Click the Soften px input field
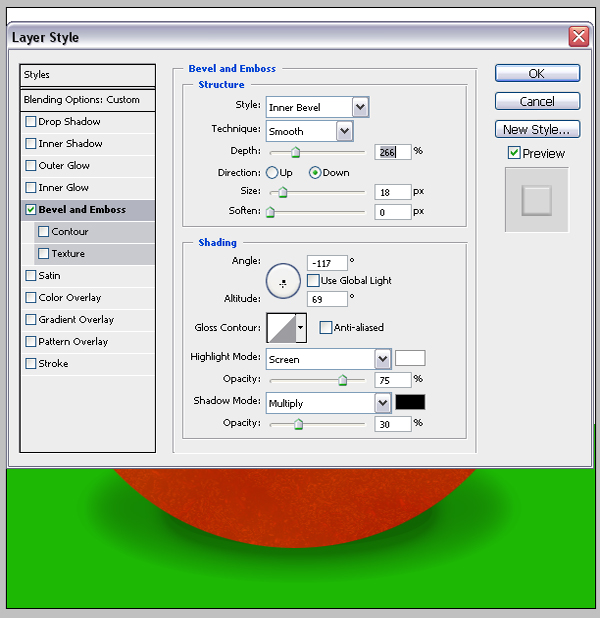This screenshot has height=618, width=600. [x=393, y=212]
